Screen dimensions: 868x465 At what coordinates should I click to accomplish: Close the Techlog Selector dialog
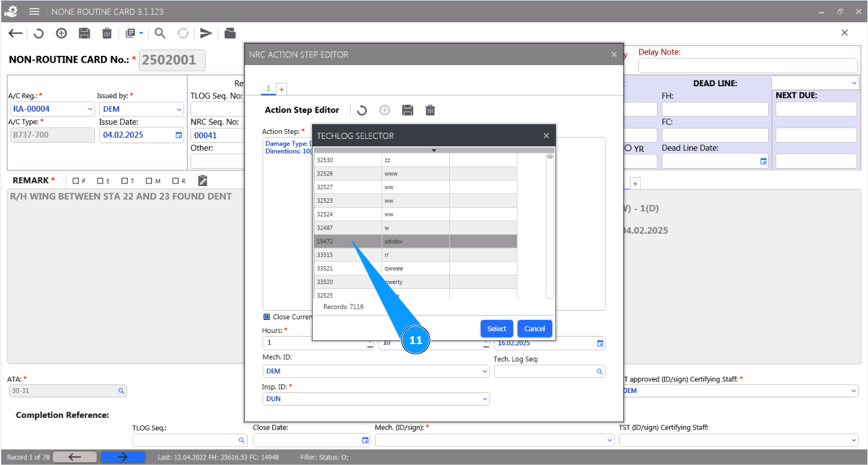546,136
